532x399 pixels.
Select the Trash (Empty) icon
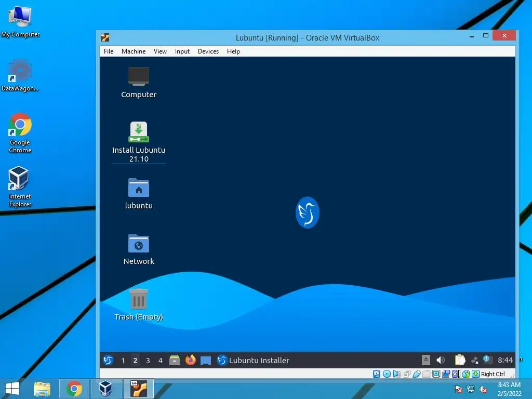pos(139,304)
